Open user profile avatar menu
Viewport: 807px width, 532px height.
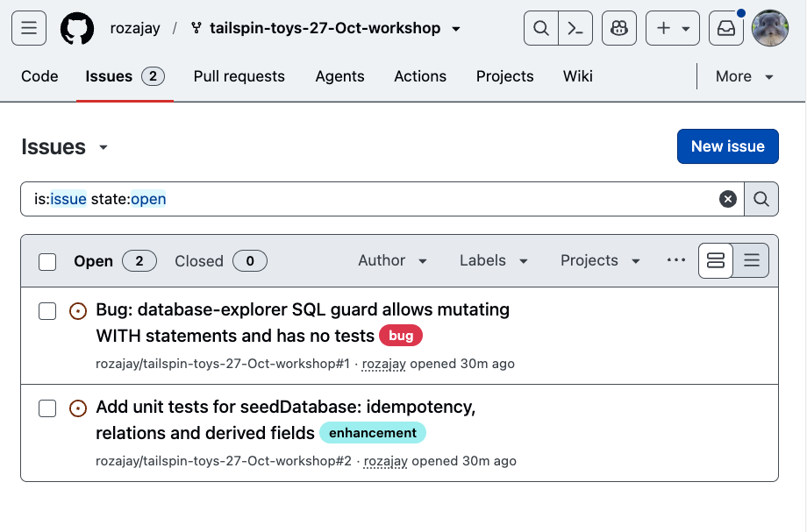770,28
